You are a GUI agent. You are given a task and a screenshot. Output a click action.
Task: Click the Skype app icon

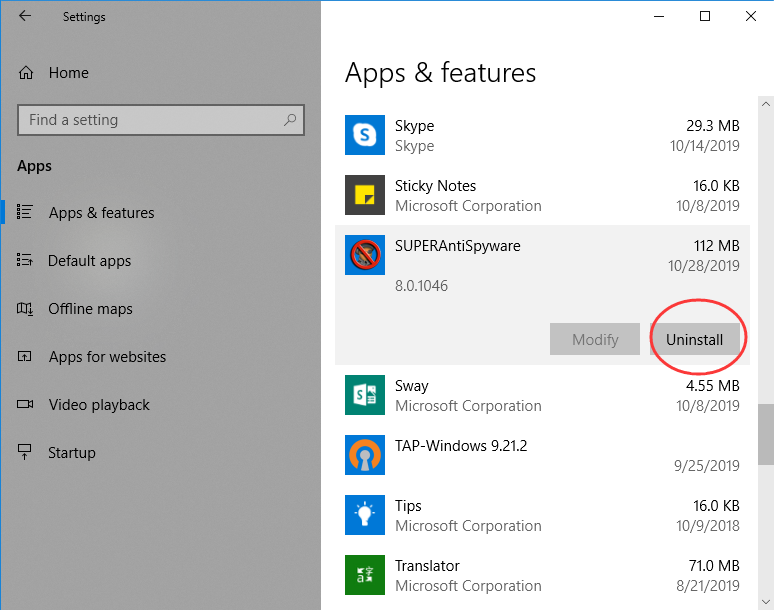point(365,135)
